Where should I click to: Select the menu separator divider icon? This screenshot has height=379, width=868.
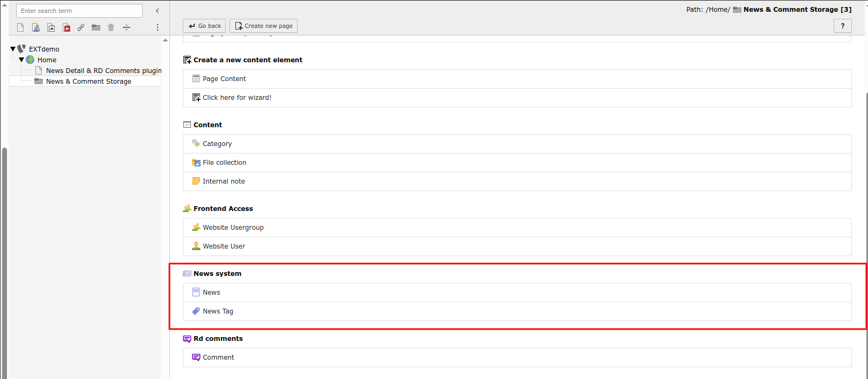pyautogui.click(x=127, y=27)
